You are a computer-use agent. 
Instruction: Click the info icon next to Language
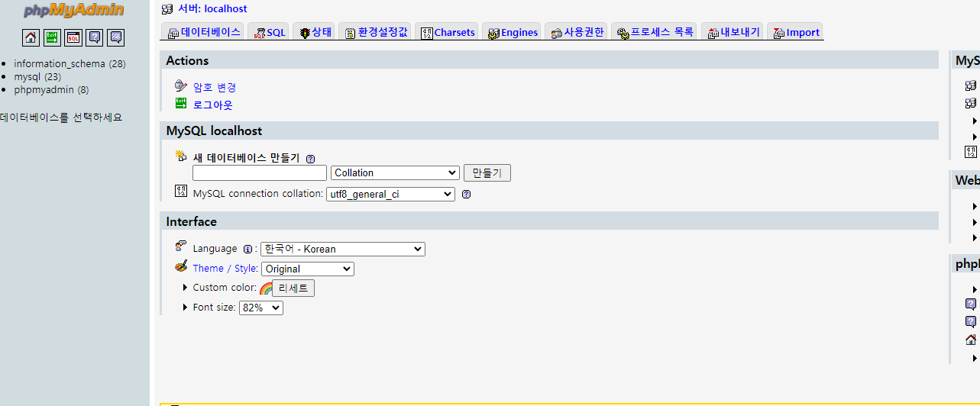[247, 249]
